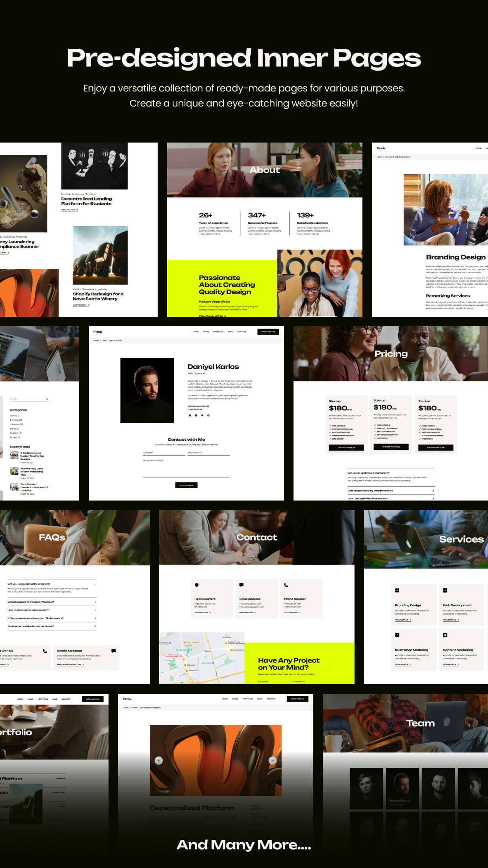Click the Email Address chat bubble icon
Viewport: 488px width, 868px height.
(241, 585)
